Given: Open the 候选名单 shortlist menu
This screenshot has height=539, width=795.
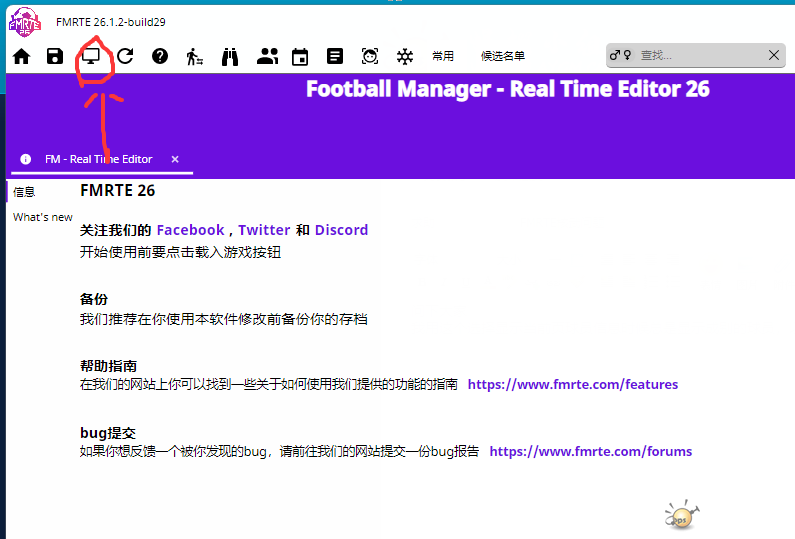Looking at the screenshot, I should (502, 57).
